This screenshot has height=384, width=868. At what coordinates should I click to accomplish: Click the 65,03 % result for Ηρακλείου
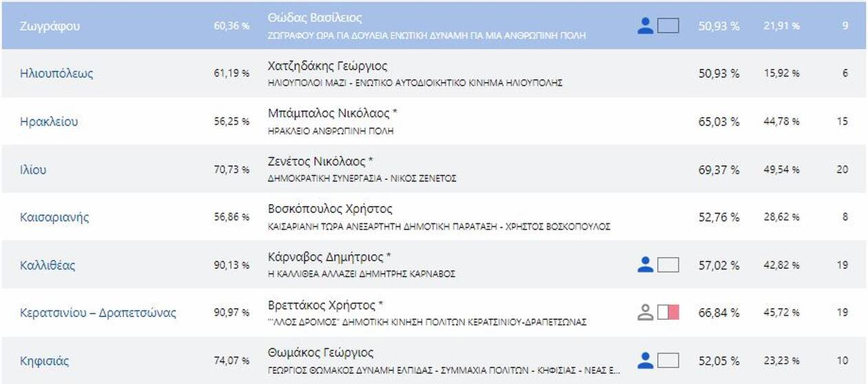[x=719, y=122]
